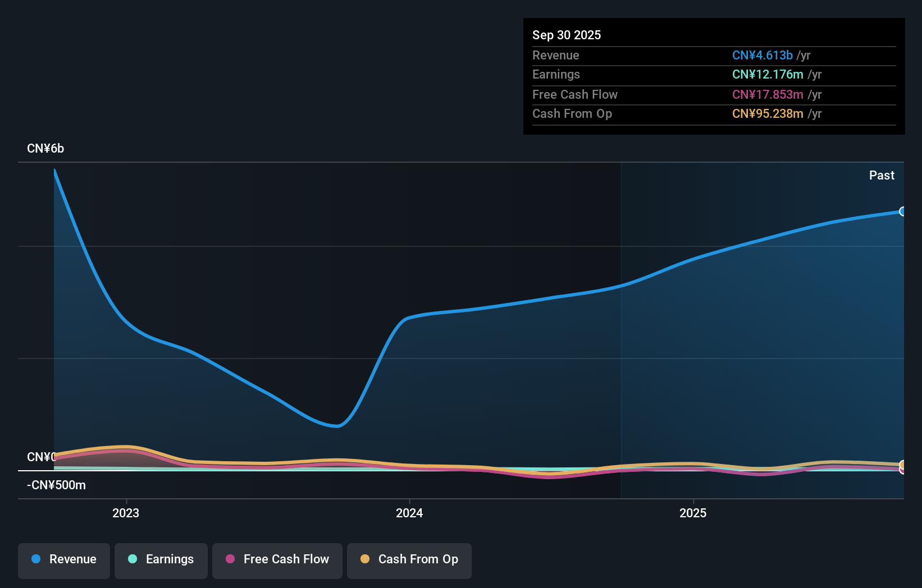The height and width of the screenshot is (588, 922).
Task: Click the yellow Cash From Op dot
Action: point(365,559)
